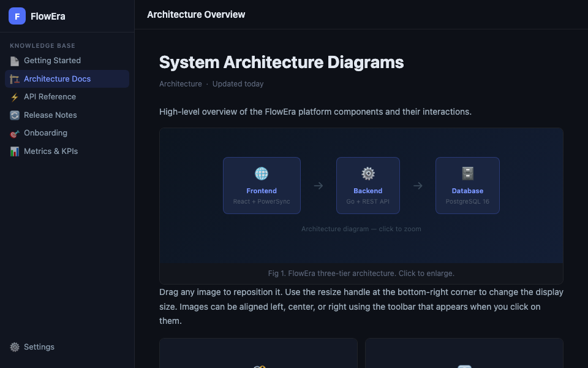The height and width of the screenshot is (368, 588).
Task: Click the "Architecture Overview" header title
Action: click(196, 15)
